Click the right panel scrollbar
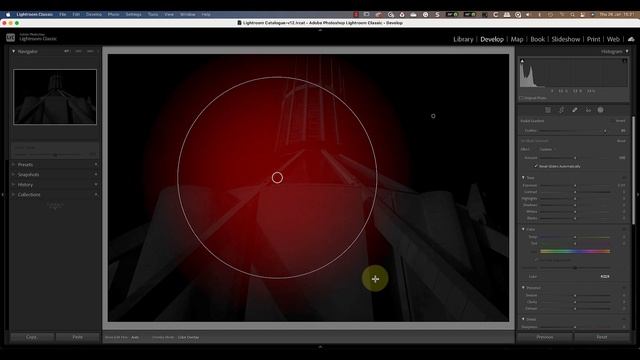Viewport: 640px width, 360px height. coord(633,169)
